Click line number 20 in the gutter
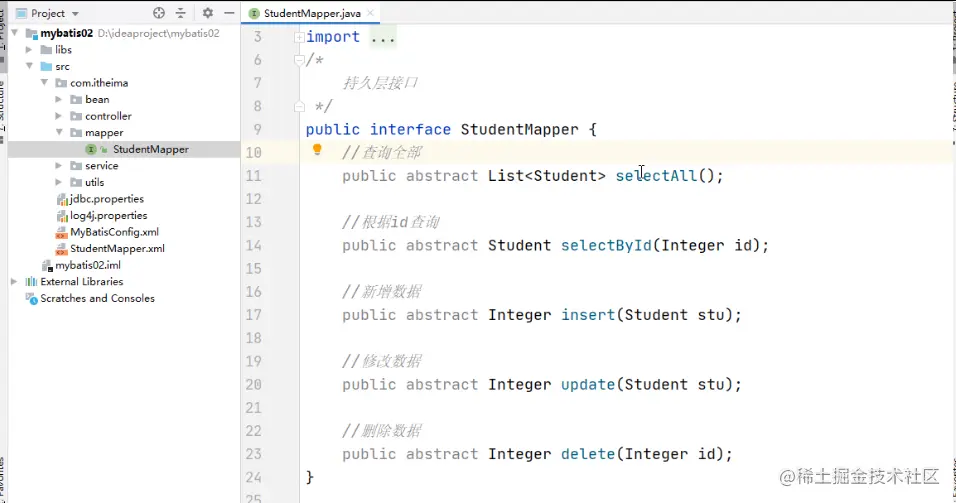The image size is (956, 503). 254,384
